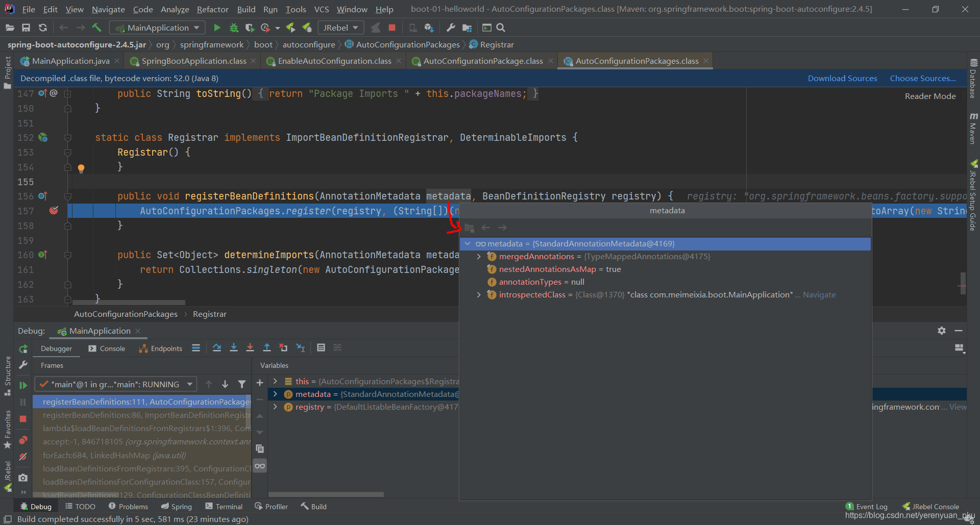
Task: Stop MainApplication from the debug sidebar
Action: (23, 418)
